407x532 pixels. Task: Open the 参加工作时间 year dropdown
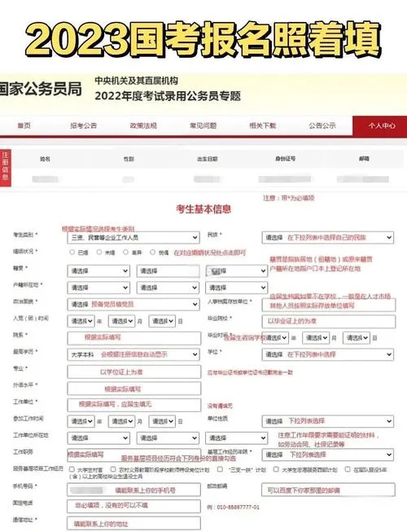click(x=81, y=421)
